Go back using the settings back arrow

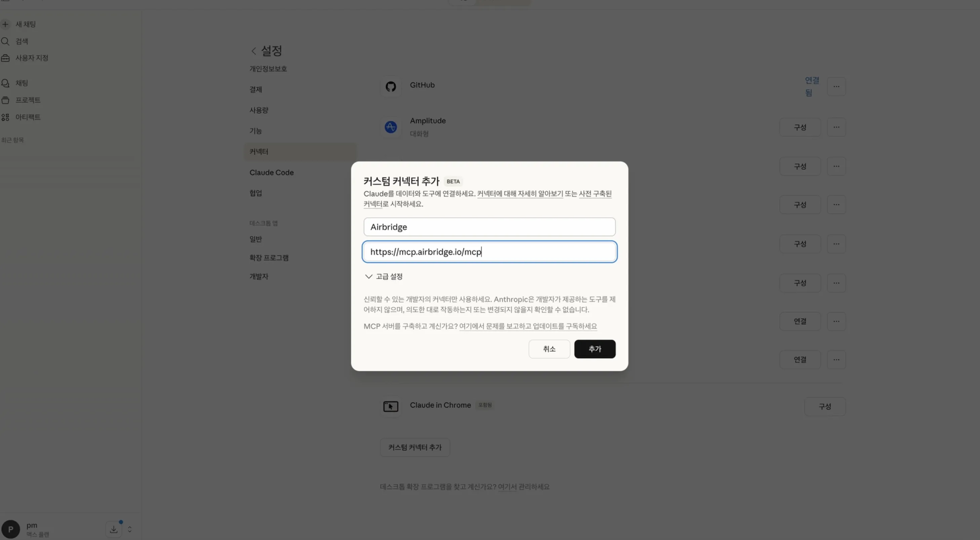pos(254,51)
